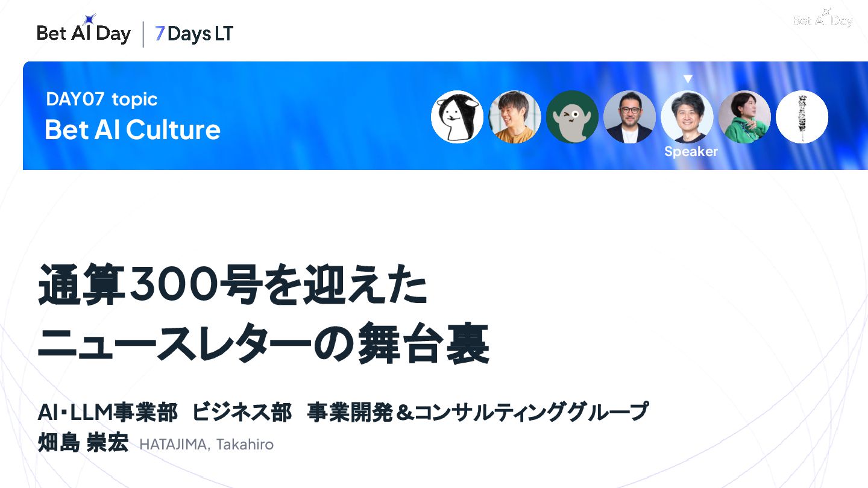This screenshot has width=868, height=488.
Task: Click the winking ghost avatar on green
Action: point(572,117)
